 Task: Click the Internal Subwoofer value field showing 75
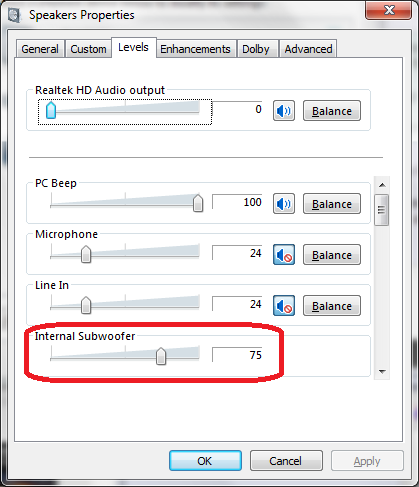click(237, 355)
